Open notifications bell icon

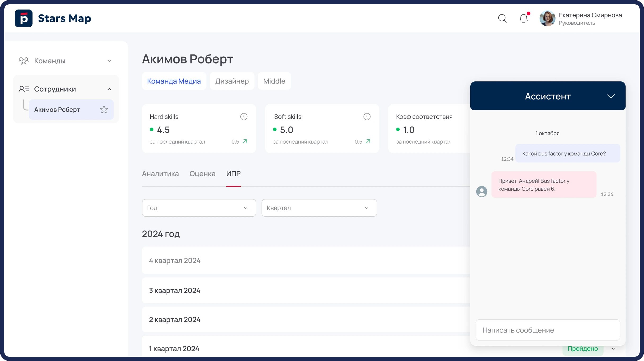524,18
